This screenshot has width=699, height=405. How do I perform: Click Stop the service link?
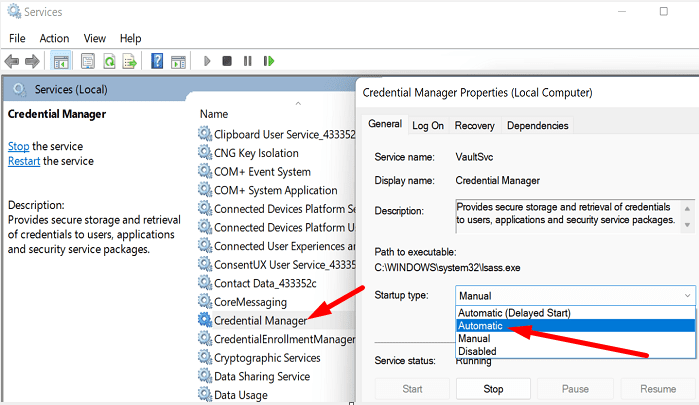(19, 146)
